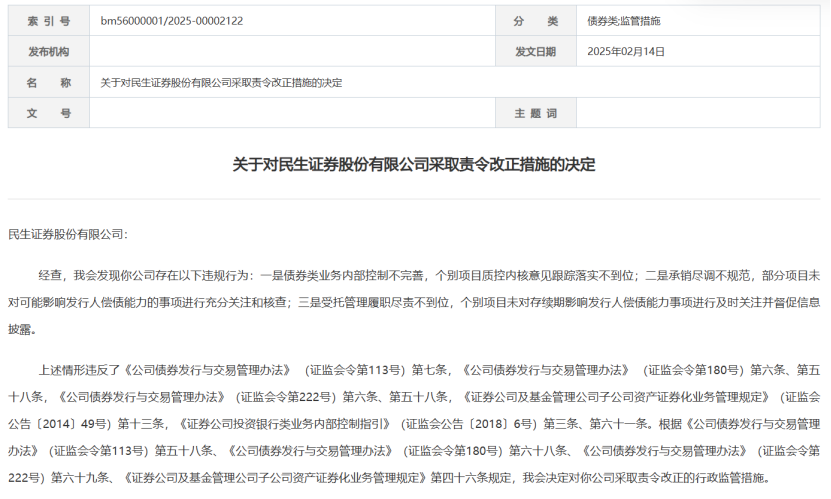The width and height of the screenshot is (831, 499).
Task: Click the 发布机构 label cell
Action: click(x=49, y=51)
